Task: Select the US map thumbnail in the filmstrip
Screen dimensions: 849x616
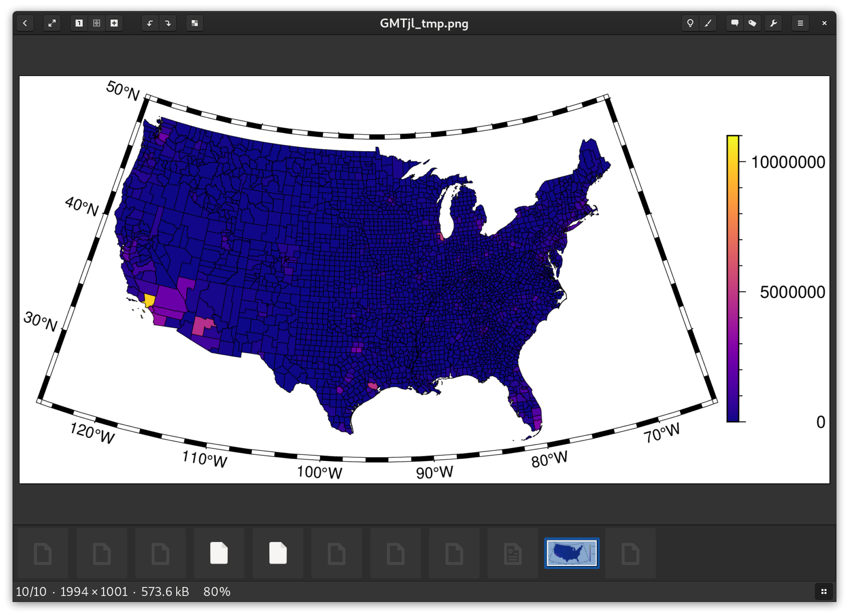Action: 572,553
